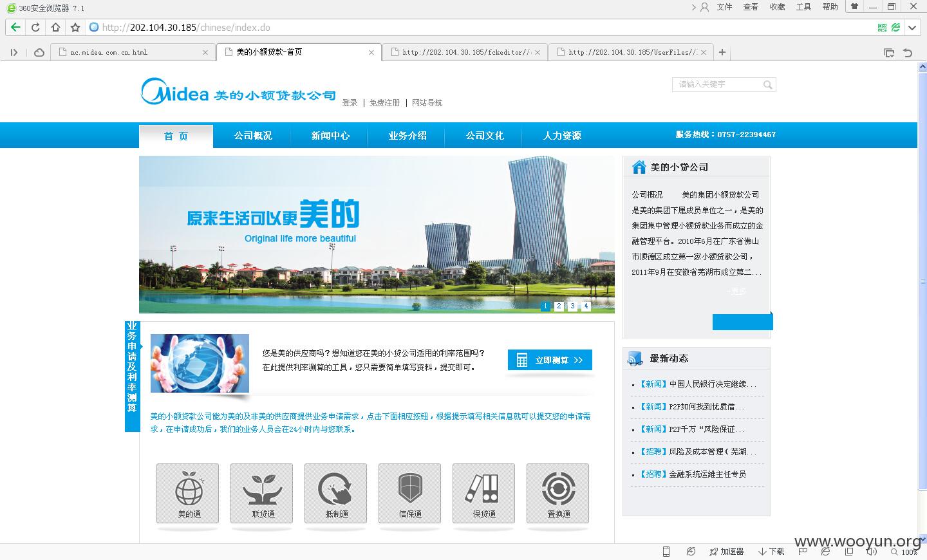The image size is (927, 560).
Task: Expand the address bar dropdown arrow
Action: (912, 28)
